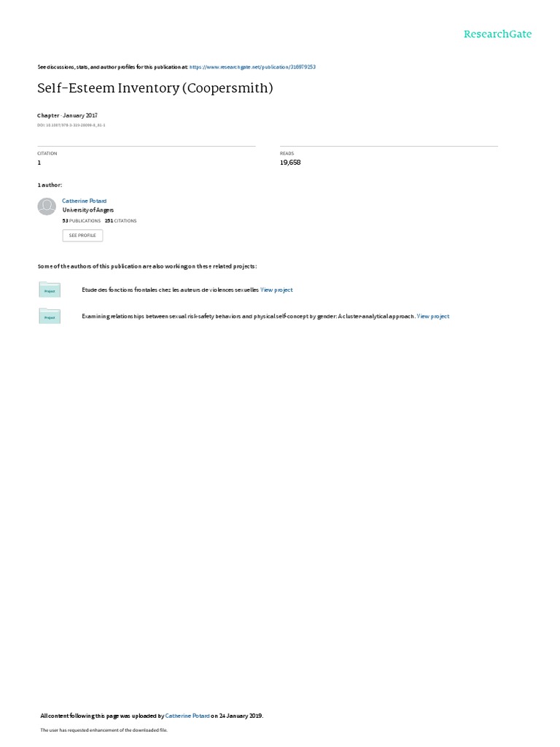Image resolution: width=560 pixels, height=747 pixels.
Task: Open the researchgate.net publication URL link
Action: pyautogui.click(x=252, y=67)
